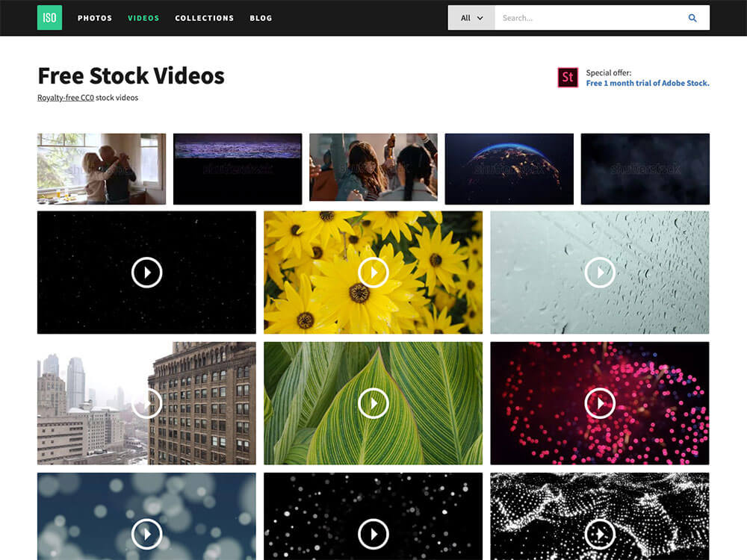
Task: Play the dotted particle wave video
Action: 600,535
